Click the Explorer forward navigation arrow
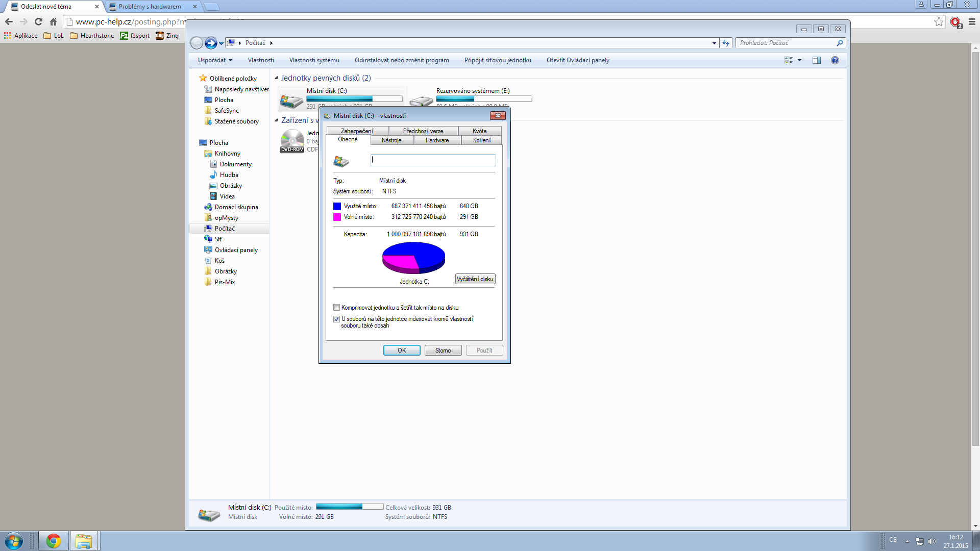Viewport: 980px width, 551px height. [x=210, y=43]
